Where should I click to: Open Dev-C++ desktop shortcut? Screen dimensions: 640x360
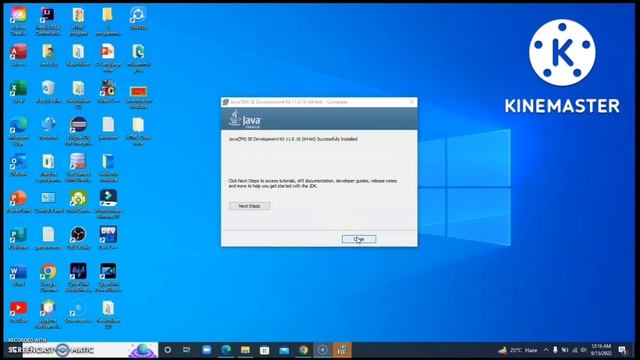click(x=108, y=238)
